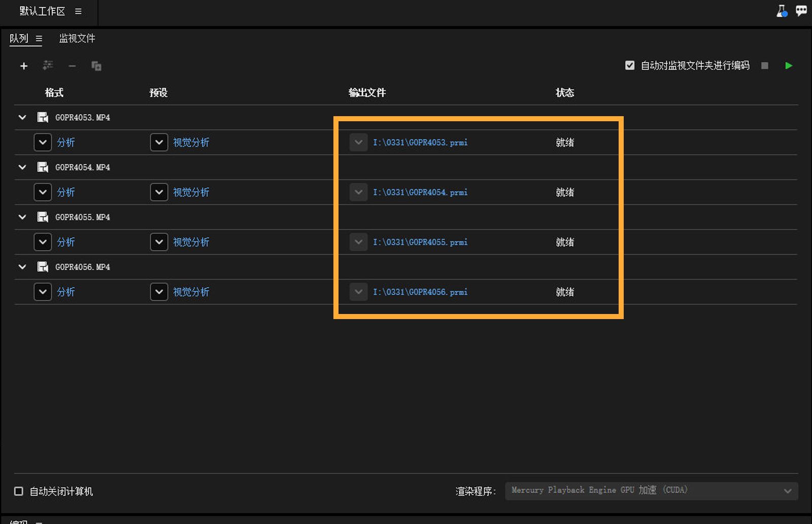The width and height of the screenshot is (812, 524).
Task: Open output file dropdown for GOPR4056.prmi
Action: click(x=358, y=292)
